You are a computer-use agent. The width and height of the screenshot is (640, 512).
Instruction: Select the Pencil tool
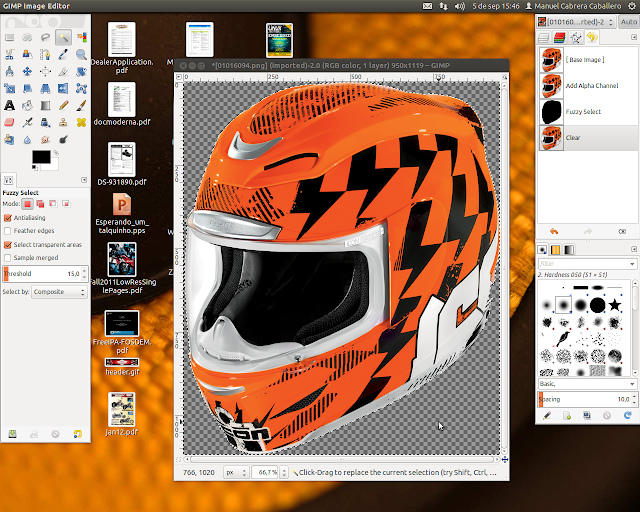tap(63, 105)
